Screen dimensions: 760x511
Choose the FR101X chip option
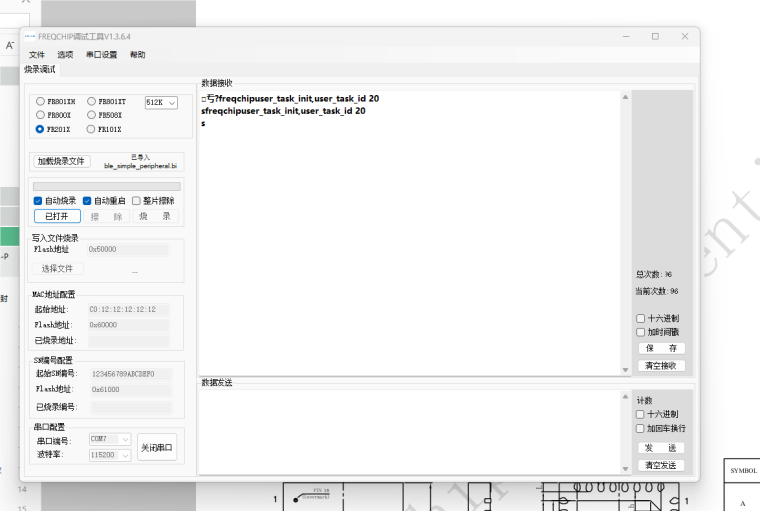[91, 129]
